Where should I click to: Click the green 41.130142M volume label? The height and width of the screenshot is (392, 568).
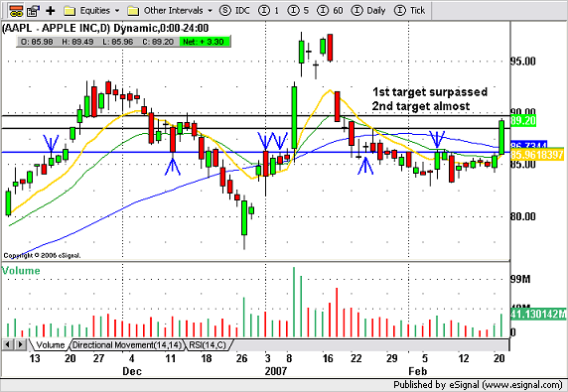coord(537,314)
